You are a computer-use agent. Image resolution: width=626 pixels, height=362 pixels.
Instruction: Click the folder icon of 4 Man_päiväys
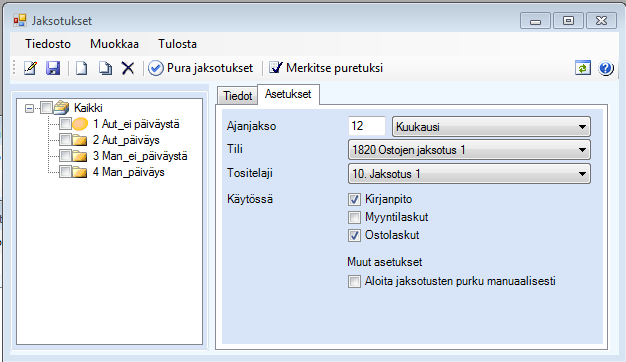tap(80, 172)
